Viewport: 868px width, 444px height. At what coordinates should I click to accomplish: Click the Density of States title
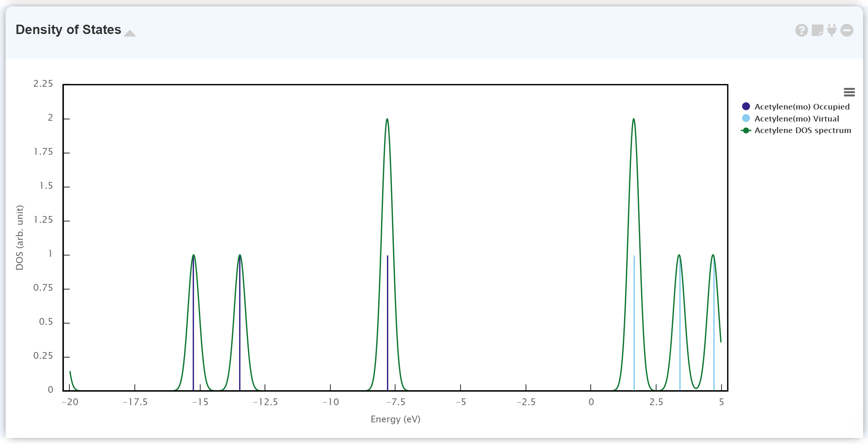point(68,30)
